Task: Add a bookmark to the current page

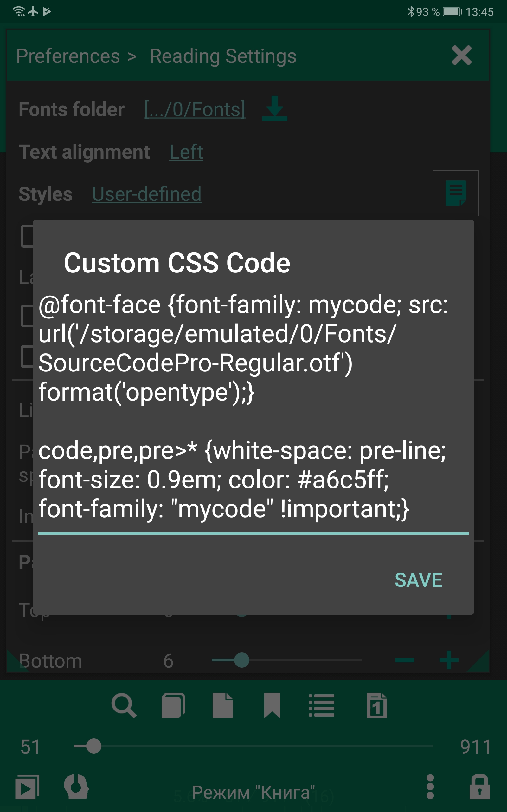Action: click(272, 705)
